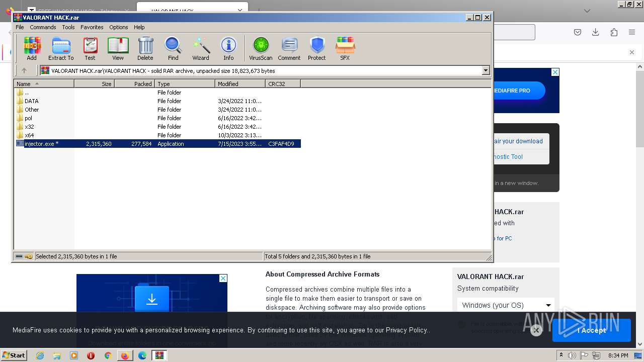Close the download ad banner

pos(223,278)
